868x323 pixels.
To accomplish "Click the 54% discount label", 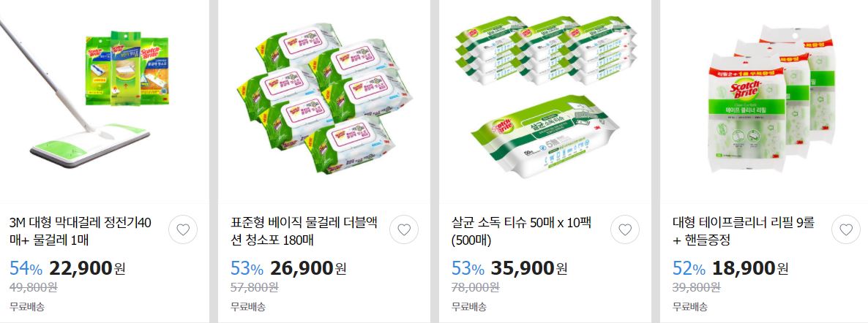I will (26, 269).
